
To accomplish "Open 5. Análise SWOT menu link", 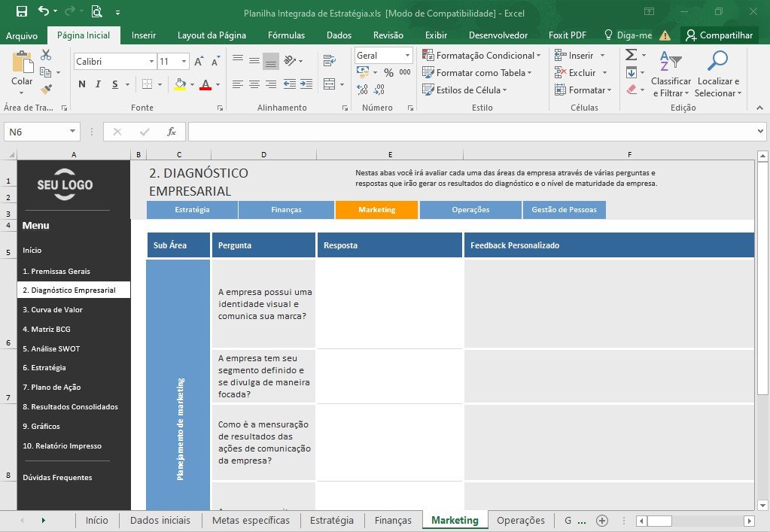I will pyautogui.click(x=51, y=349).
